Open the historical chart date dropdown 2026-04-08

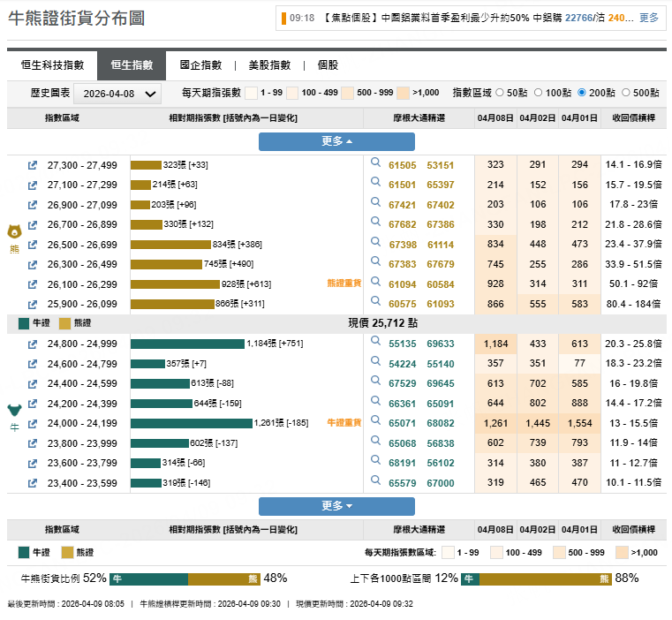117,94
